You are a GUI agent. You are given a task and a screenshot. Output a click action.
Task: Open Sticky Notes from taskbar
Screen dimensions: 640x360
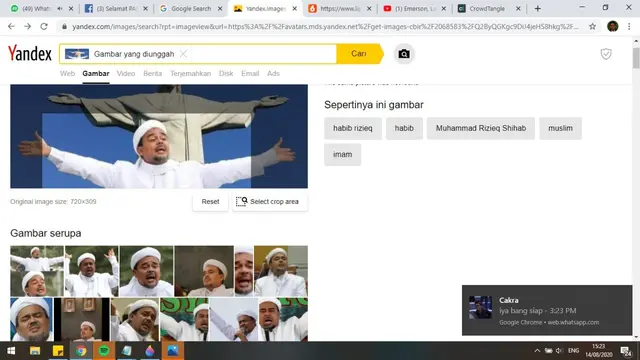tap(58, 351)
